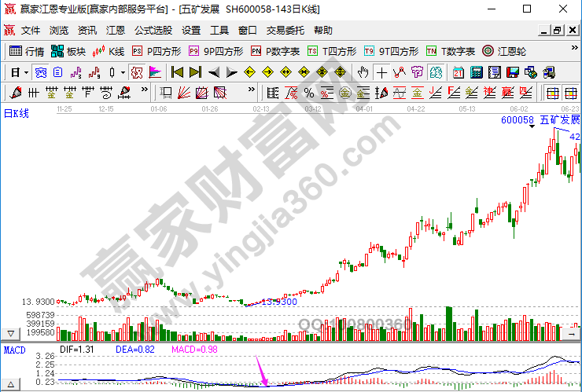Select the J angle lines tool
The width and height of the screenshot is (582, 392).
pyautogui.click(x=436, y=93)
